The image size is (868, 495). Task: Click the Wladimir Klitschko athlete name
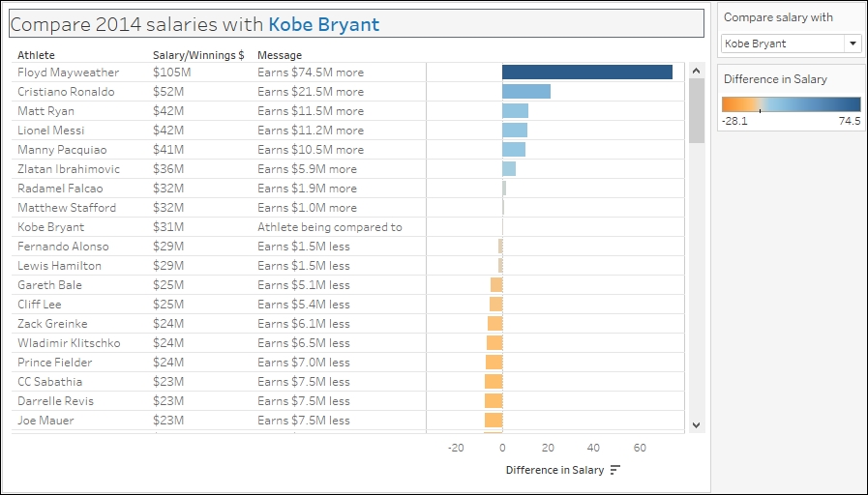click(x=69, y=343)
